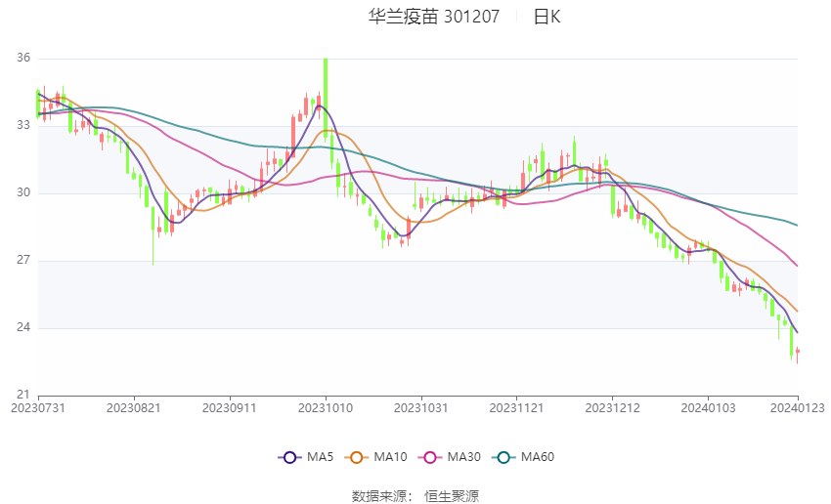Click the 20230821 date axis label
Viewport: 831px width, 504px height.
tap(134, 408)
